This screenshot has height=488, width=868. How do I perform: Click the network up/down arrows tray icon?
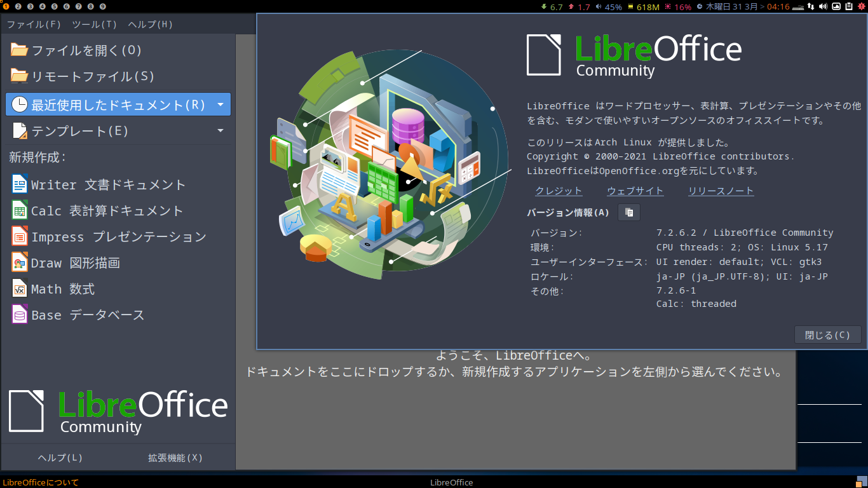point(810,6)
